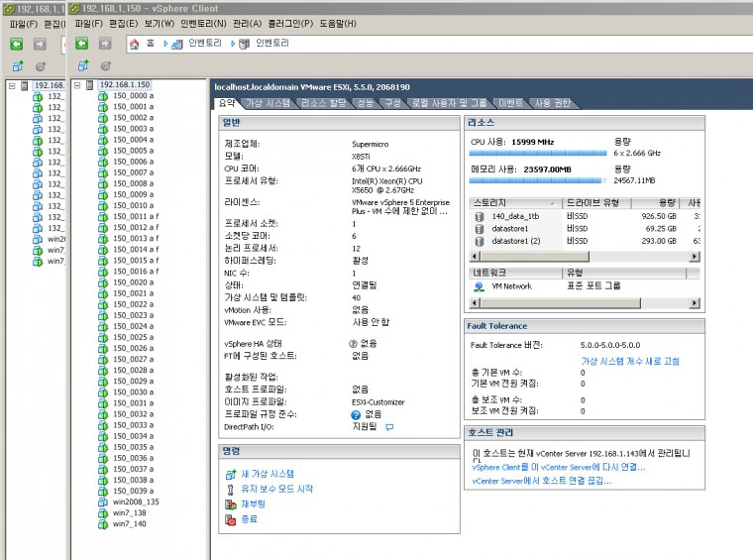
Task: Click the Home icon in the navigation bar
Action: coord(135,44)
